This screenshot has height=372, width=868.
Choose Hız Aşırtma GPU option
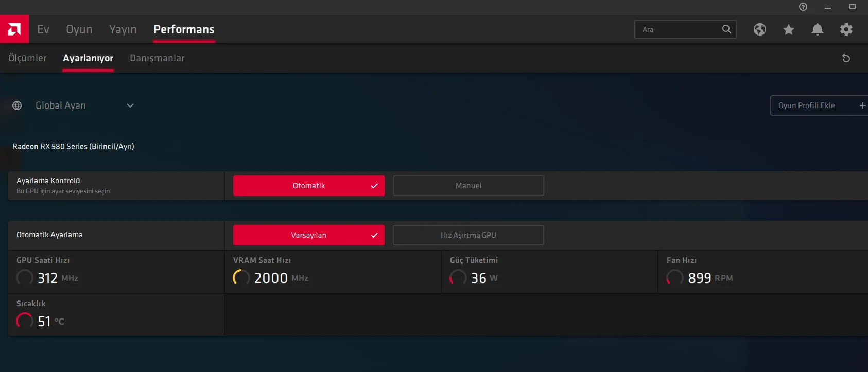coord(468,235)
